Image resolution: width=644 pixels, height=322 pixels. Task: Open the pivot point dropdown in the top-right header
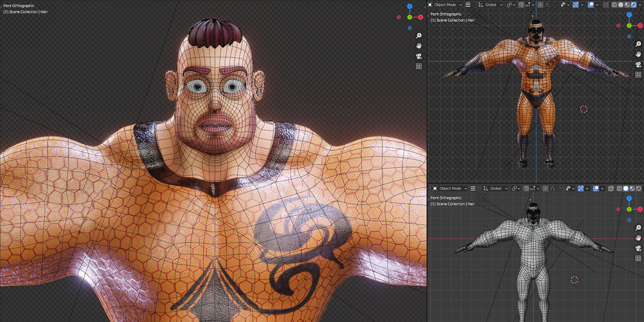tap(511, 5)
